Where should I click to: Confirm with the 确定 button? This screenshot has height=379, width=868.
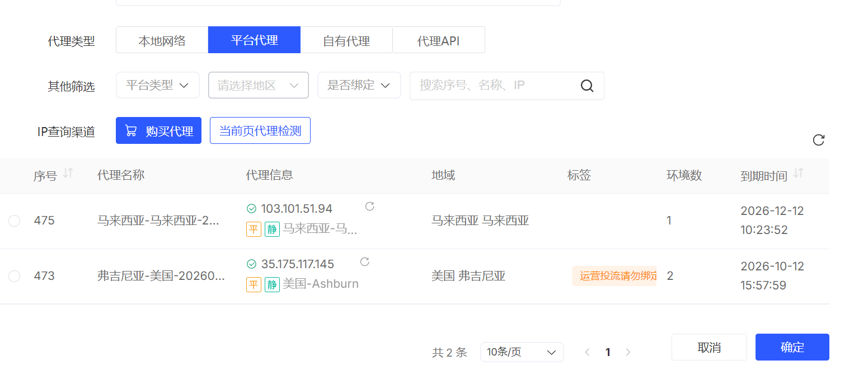tap(792, 347)
